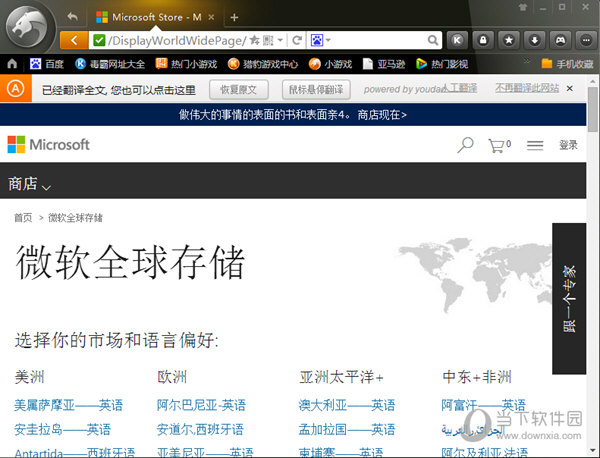Open search engine dropdown arrow

328,40
